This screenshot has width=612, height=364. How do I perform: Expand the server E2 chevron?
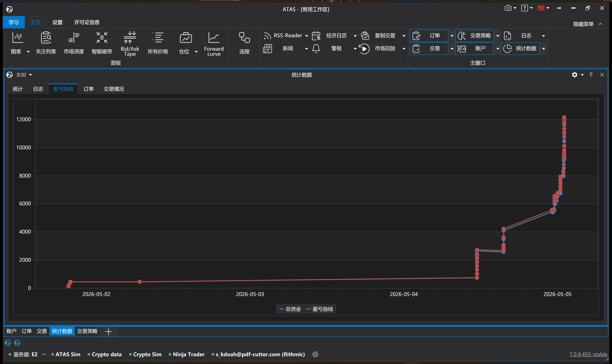[x=44, y=354]
